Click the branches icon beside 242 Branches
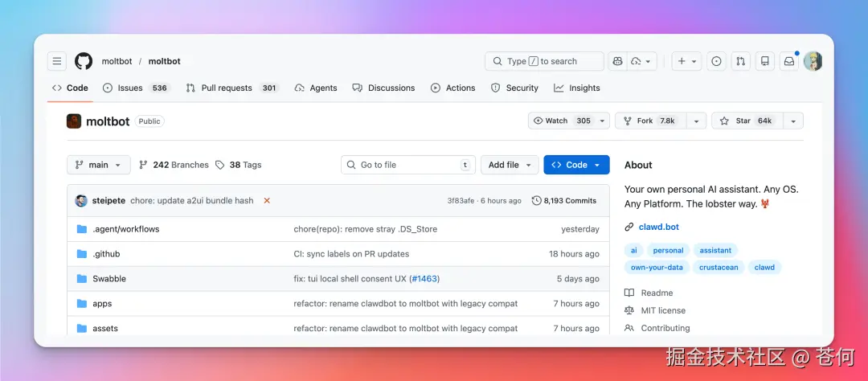 (143, 165)
